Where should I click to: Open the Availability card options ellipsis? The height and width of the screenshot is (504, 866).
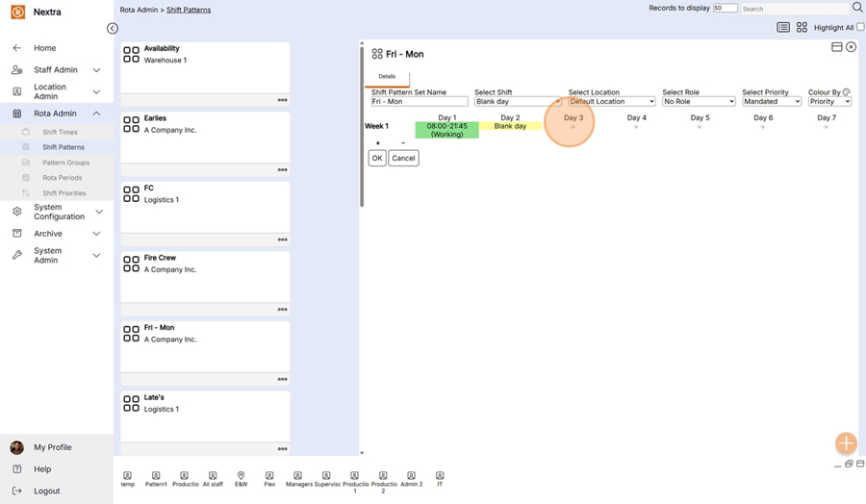(282, 100)
